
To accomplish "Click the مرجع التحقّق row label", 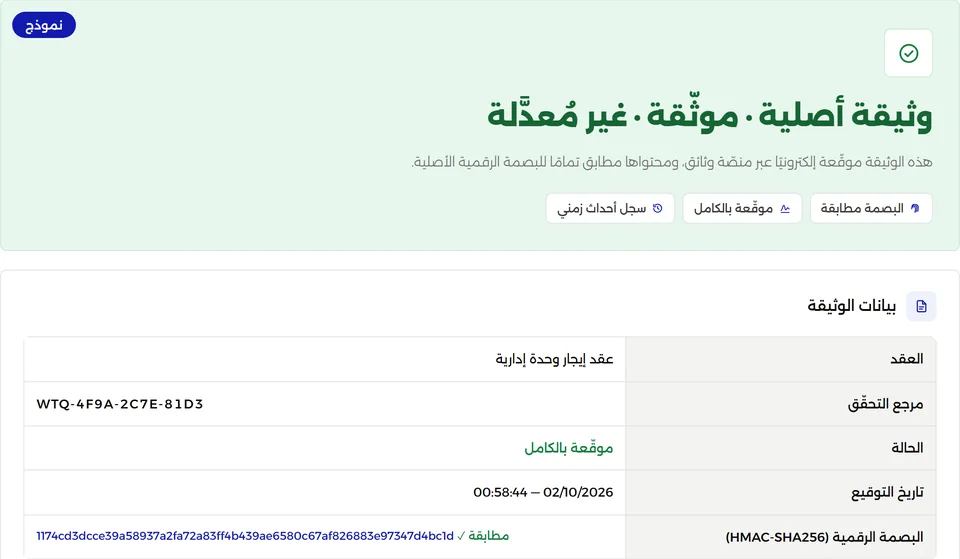I will pyautogui.click(x=885, y=404).
